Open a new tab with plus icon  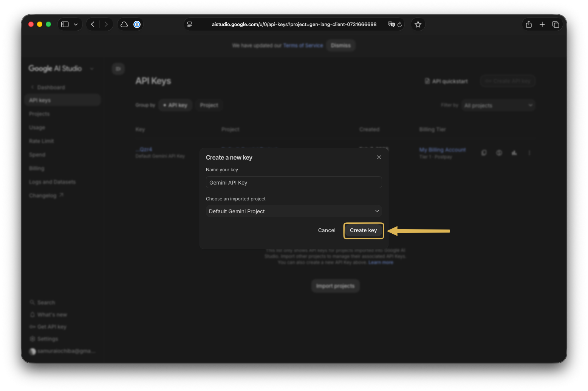542,24
